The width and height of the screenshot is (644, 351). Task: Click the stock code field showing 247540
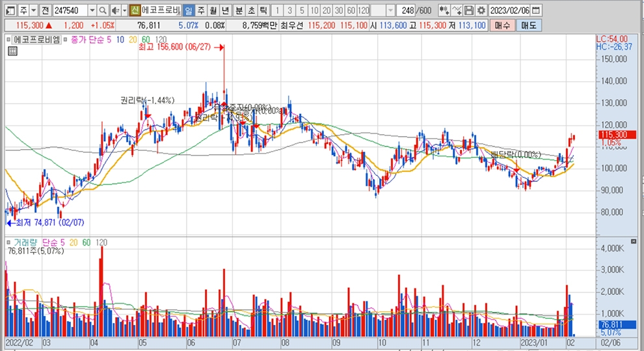click(x=70, y=10)
